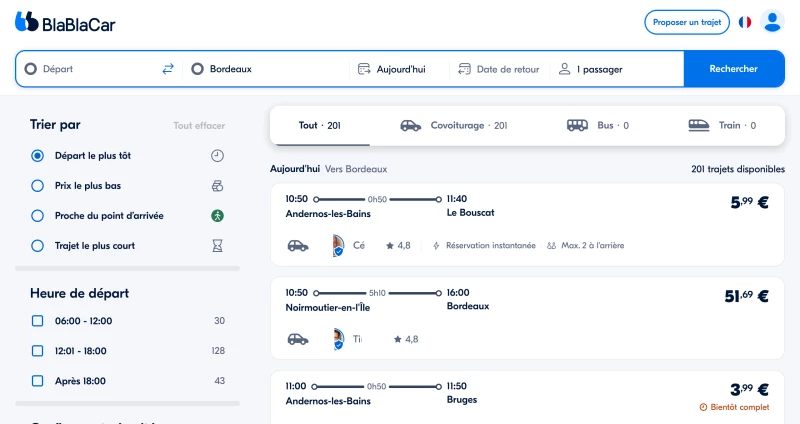
Task: Click the 'Bruges' arrival text
Action: click(x=462, y=400)
